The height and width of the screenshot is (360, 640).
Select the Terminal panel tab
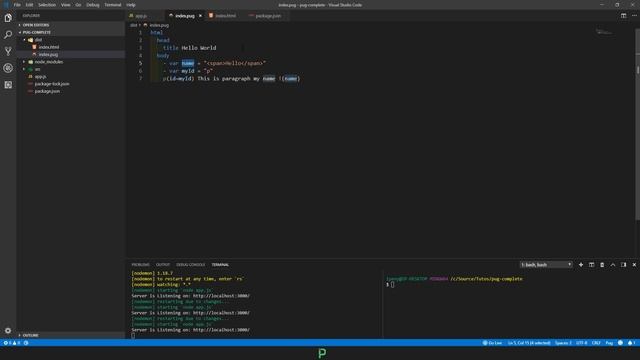220,264
